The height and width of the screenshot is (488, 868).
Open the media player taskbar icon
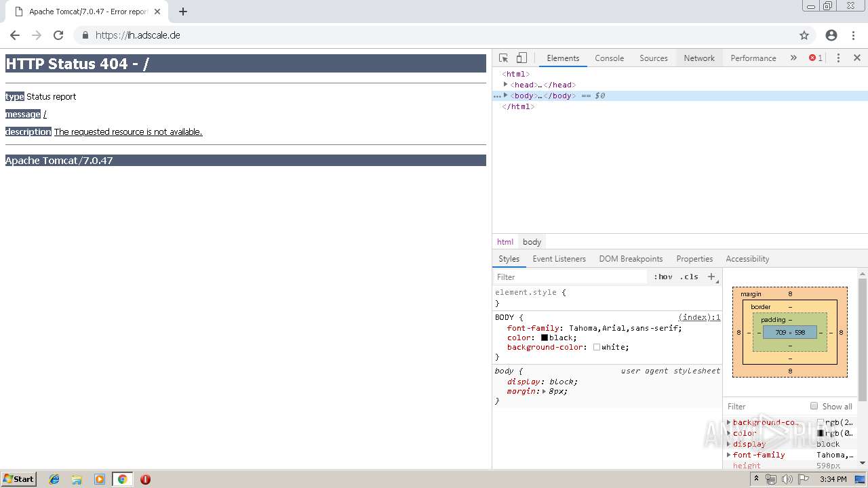[x=100, y=479]
